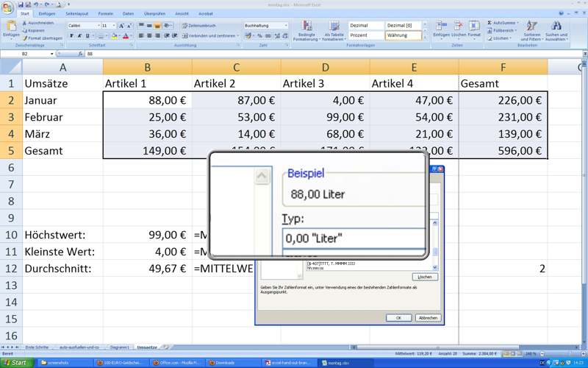Expand the Buchhaltung number format dropdown
Viewport: 588px width, 368px height.
point(287,25)
